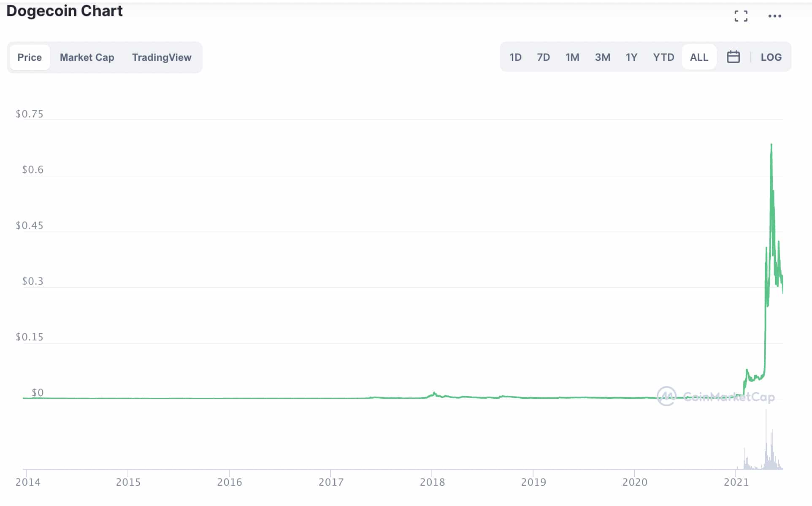
Task: Open the three-dot more options menu
Action: [x=774, y=16]
